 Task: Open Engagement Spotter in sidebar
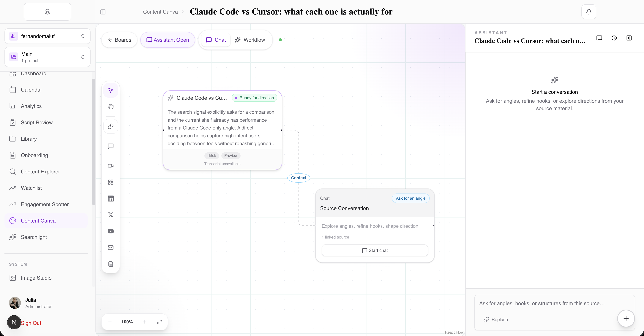tap(45, 204)
